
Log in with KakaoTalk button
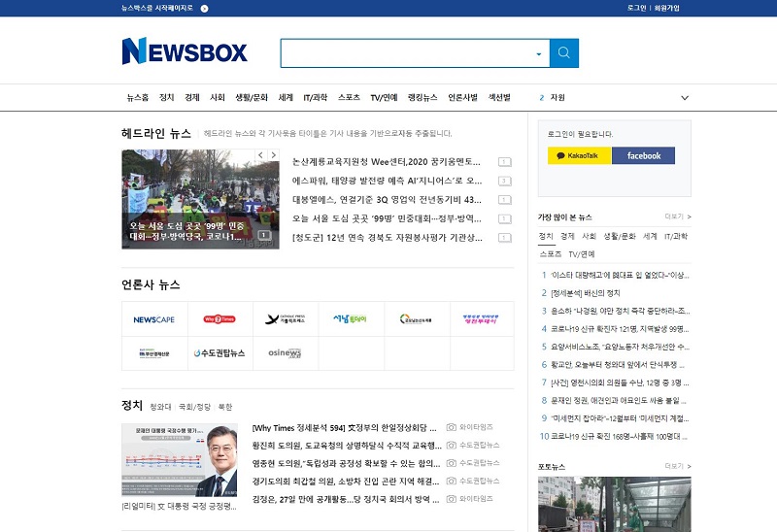[x=579, y=155]
